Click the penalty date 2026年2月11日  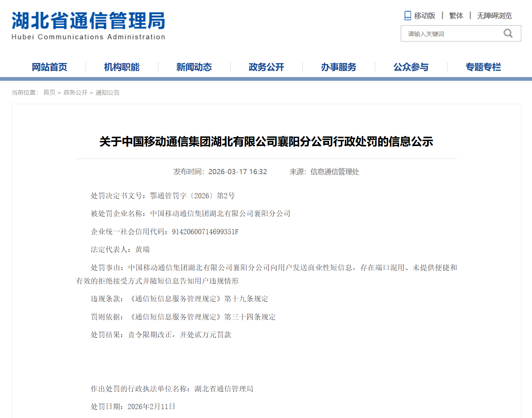coord(151,407)
